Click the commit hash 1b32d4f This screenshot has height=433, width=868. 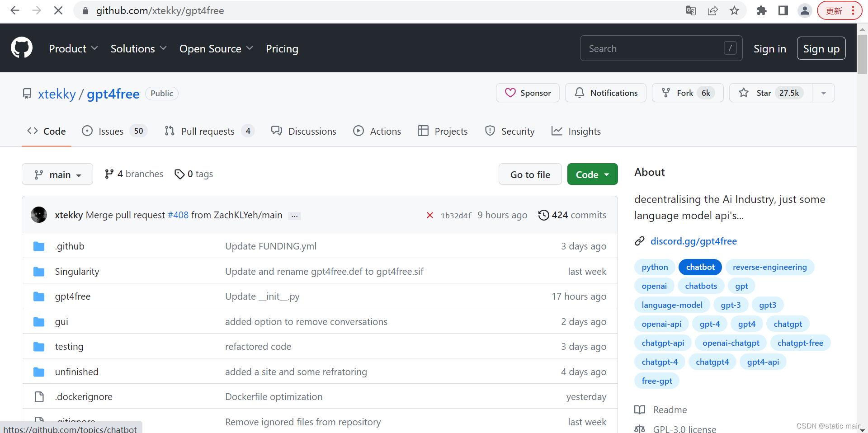point(456,216)
